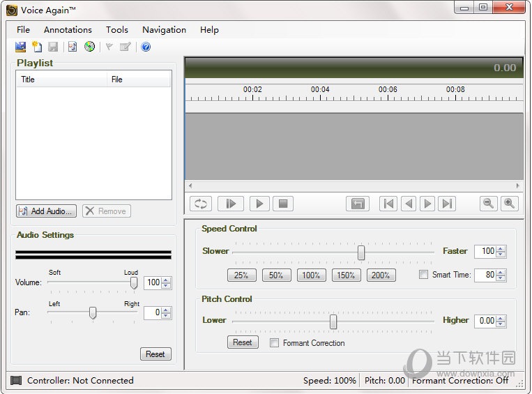
Task: Open the Tools menu
Action: click(x=117, y=30)
